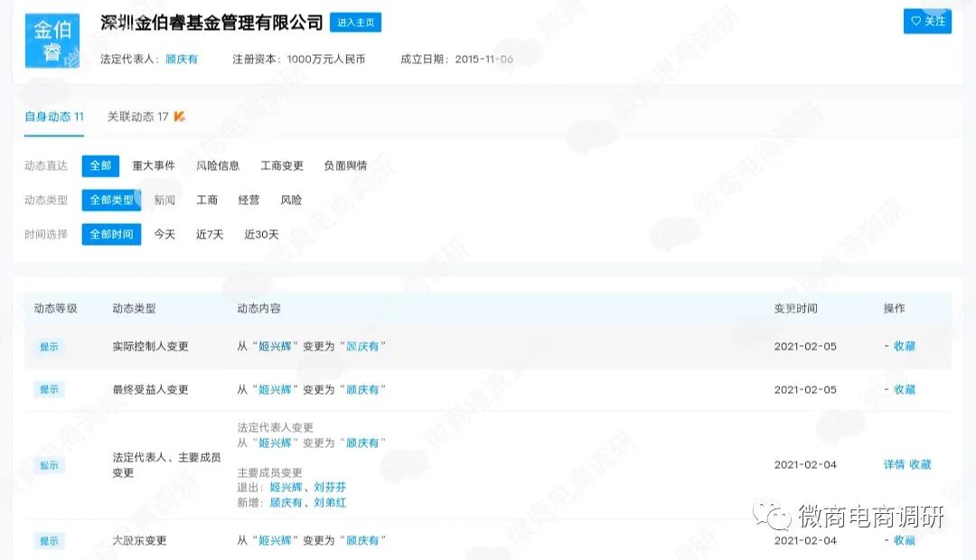
Task: Filter dynamic type by 新闻
Action: pos(164,200)
